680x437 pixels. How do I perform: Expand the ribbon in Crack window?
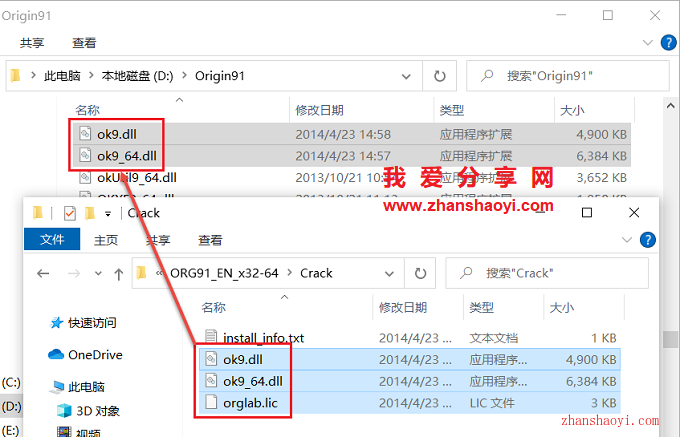(x=627, y=240)
